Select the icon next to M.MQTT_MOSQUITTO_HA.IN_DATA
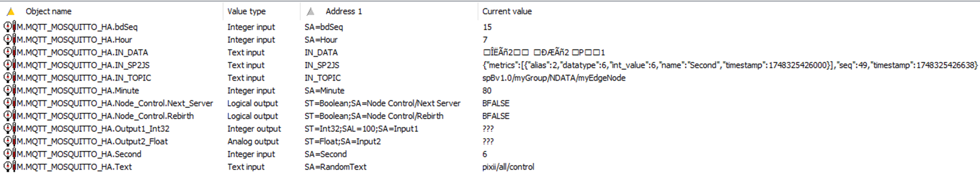980x175 pixels. 10,52
